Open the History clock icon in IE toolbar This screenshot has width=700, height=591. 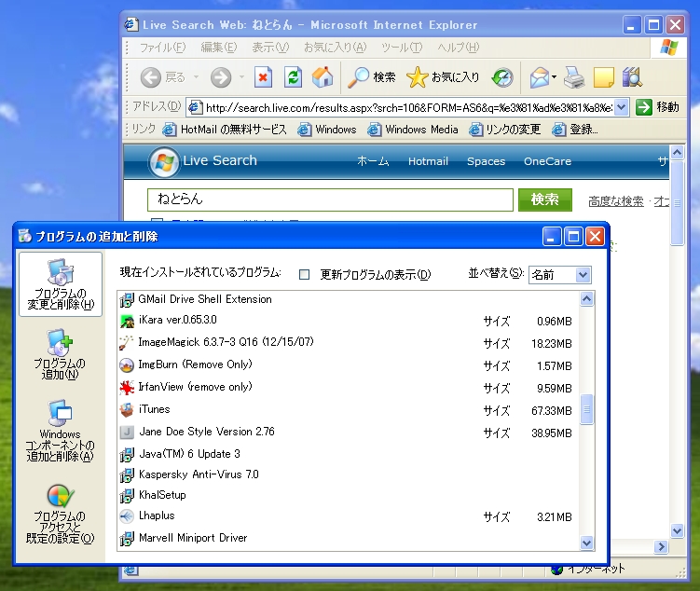[502, 77]
